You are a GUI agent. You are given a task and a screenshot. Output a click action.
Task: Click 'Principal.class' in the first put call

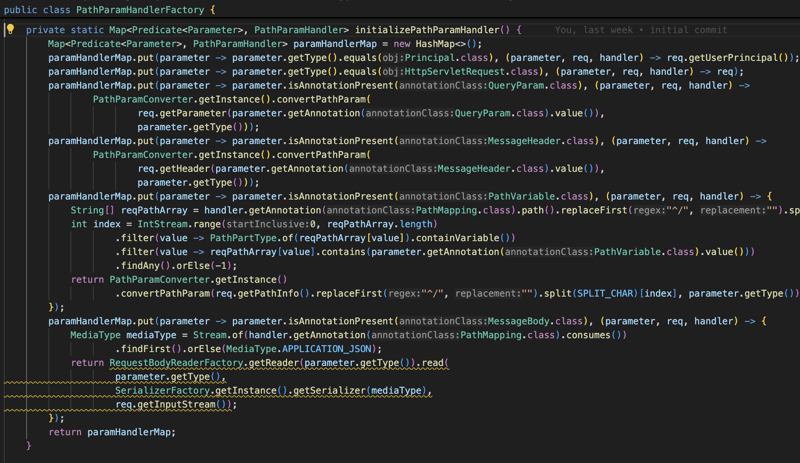click(x=447, y=58)
